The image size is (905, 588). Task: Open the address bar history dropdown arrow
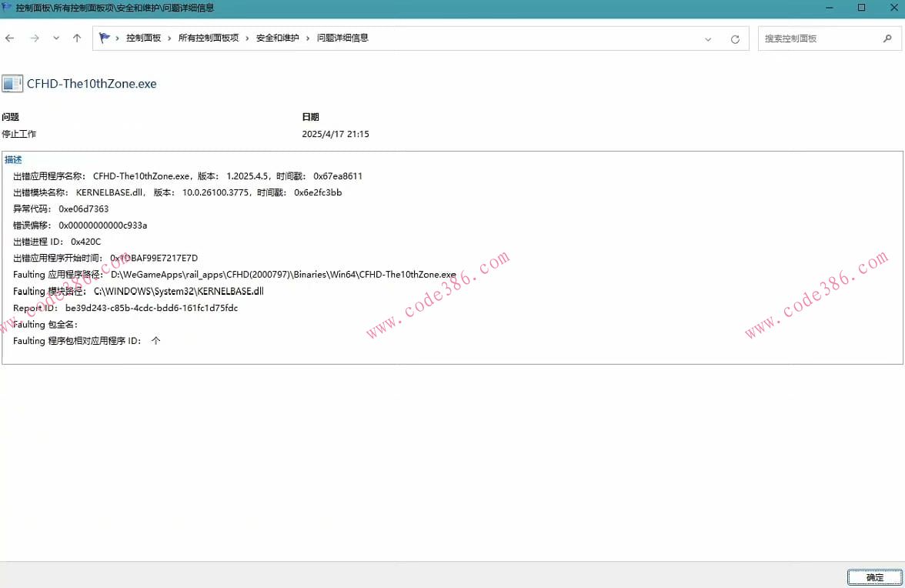[x=707, y=38]
